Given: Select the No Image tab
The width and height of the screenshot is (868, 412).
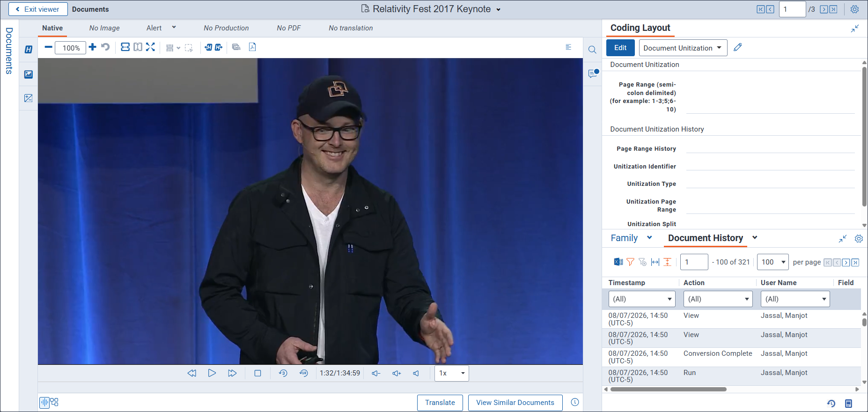Looking at the screenshot, I should click(x=104, y=28).
